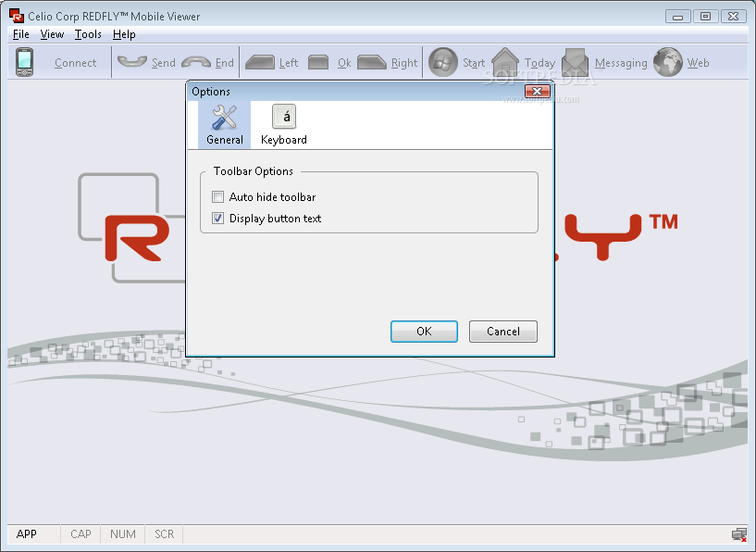
Task: Click the Today toolbar label
Action: pos(539,63)
